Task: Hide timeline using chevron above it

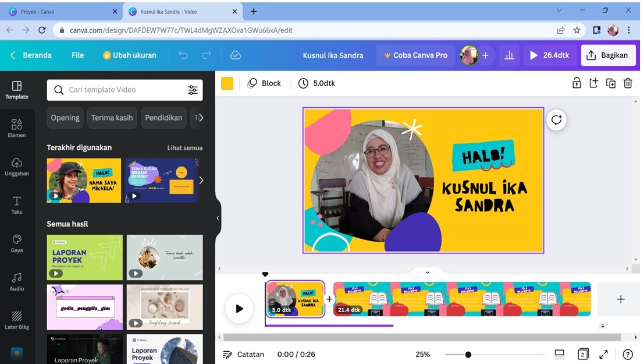Action: 427,272
